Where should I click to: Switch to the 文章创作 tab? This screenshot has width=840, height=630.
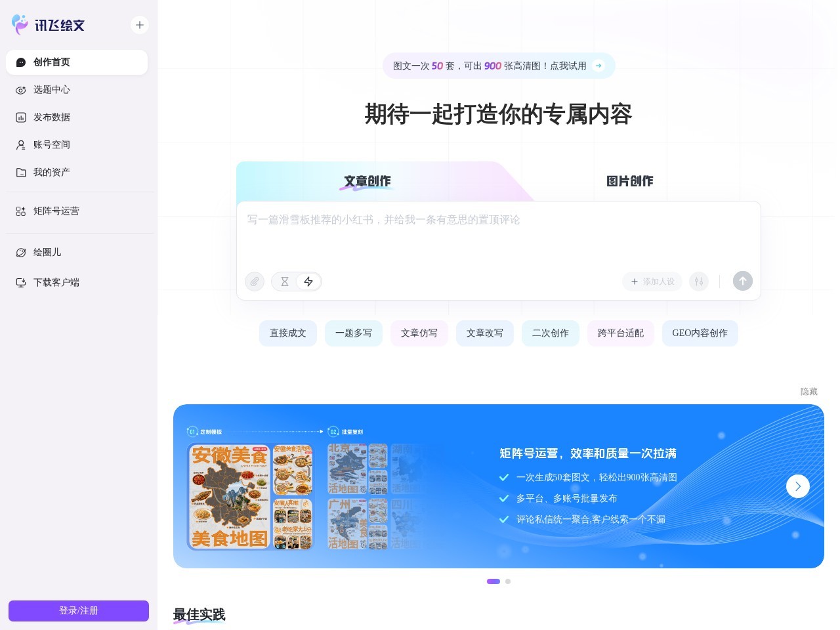tap(367, 181)
